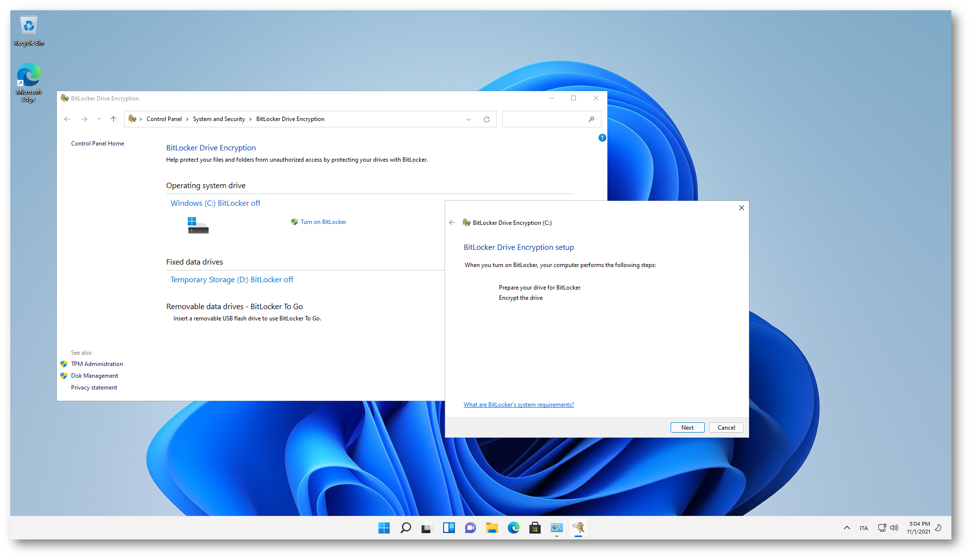Click the Windows C: drive icon
Viewport: 972px width, 560px height.
[x=198, y=225]
